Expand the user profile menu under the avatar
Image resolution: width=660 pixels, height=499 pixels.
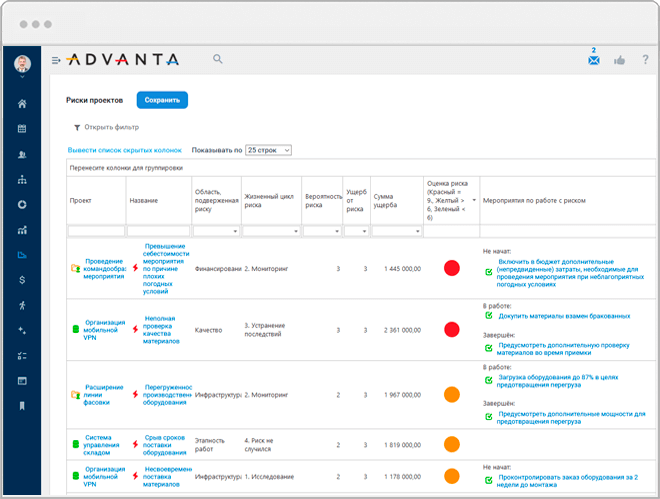pyautogui.click(x=22, y=76)
